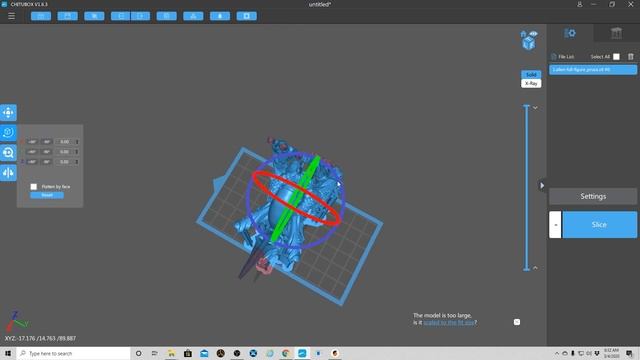Open the user account icon in title bar
Screen dimensions: 640x360
pyautogui.click(x=580, y=4)
